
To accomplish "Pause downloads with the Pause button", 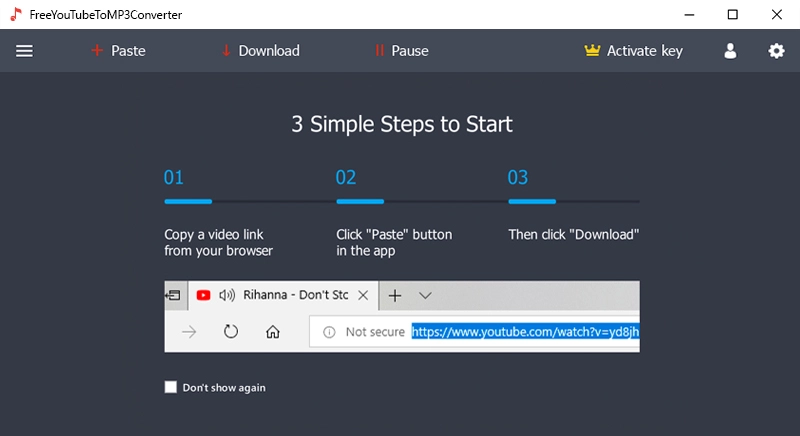I will pyautogui.click(x=402, y=51).
